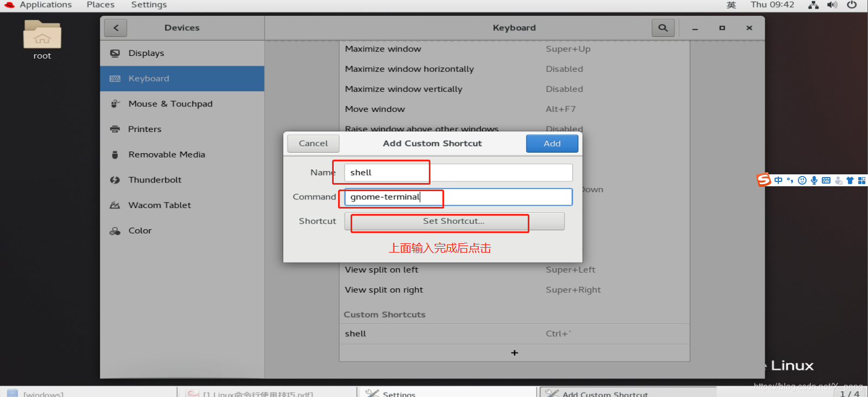
Task: Click the Mouse & Touchpad icon
Action: pyautogui.click(x=115, y=104)
